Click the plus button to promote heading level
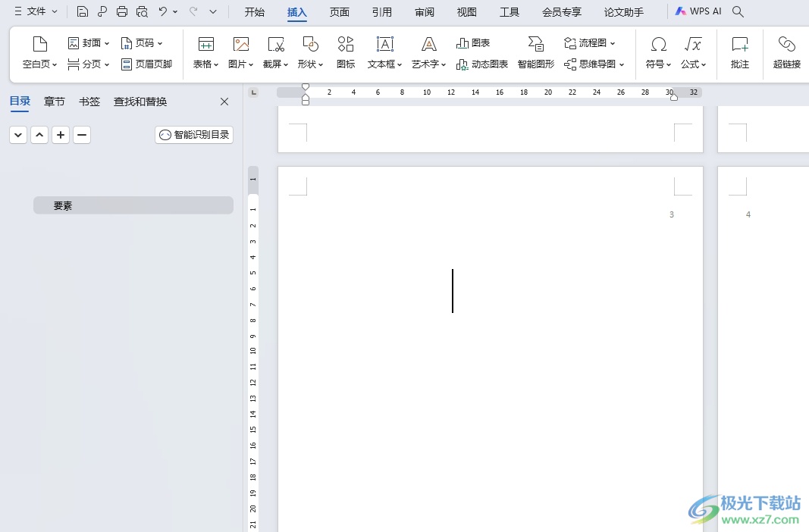809x532 pixels. [x=61, y=135]
